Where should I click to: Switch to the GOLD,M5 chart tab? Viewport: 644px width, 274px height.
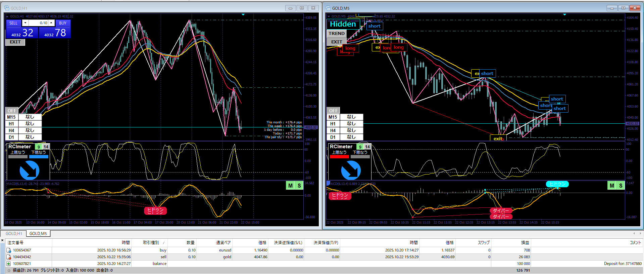point(38,234)
